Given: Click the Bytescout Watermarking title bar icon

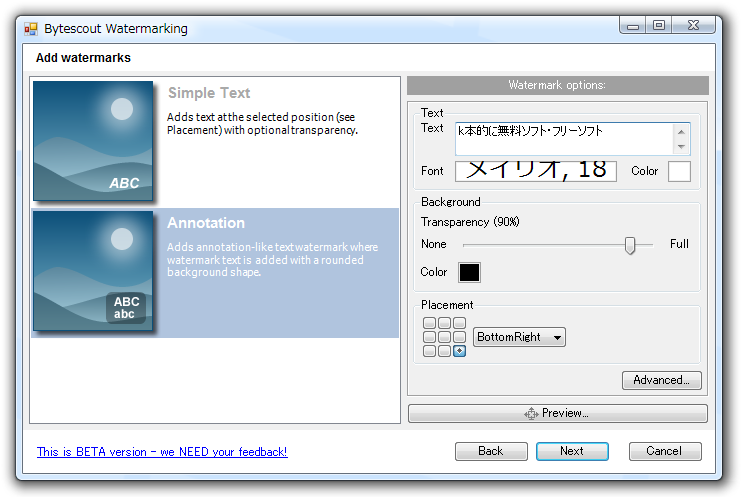Looking at the screenshot, I should coord(31,29).
